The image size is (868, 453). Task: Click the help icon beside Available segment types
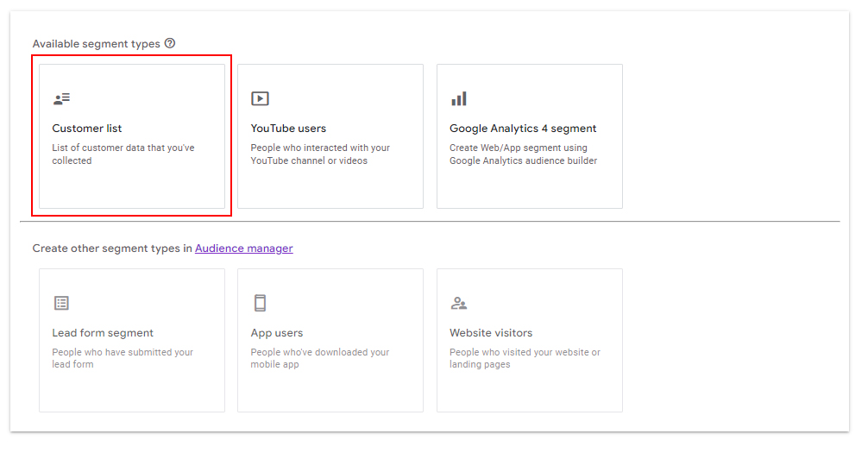[x=170, y=43]
